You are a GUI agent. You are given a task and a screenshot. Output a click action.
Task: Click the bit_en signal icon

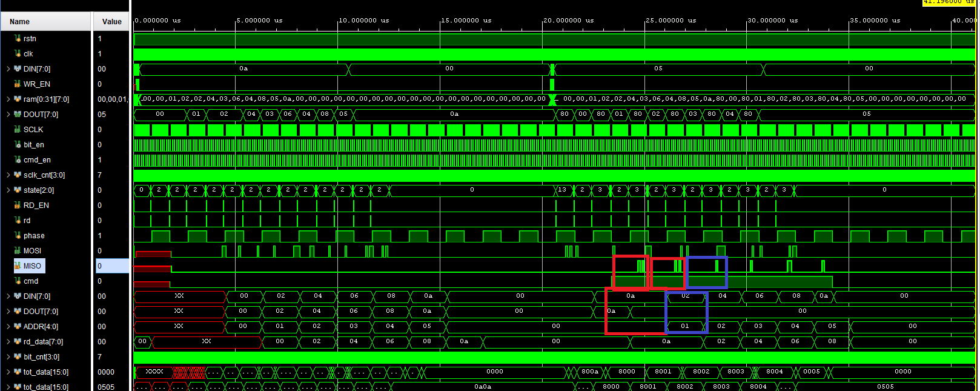coord(18,144)
